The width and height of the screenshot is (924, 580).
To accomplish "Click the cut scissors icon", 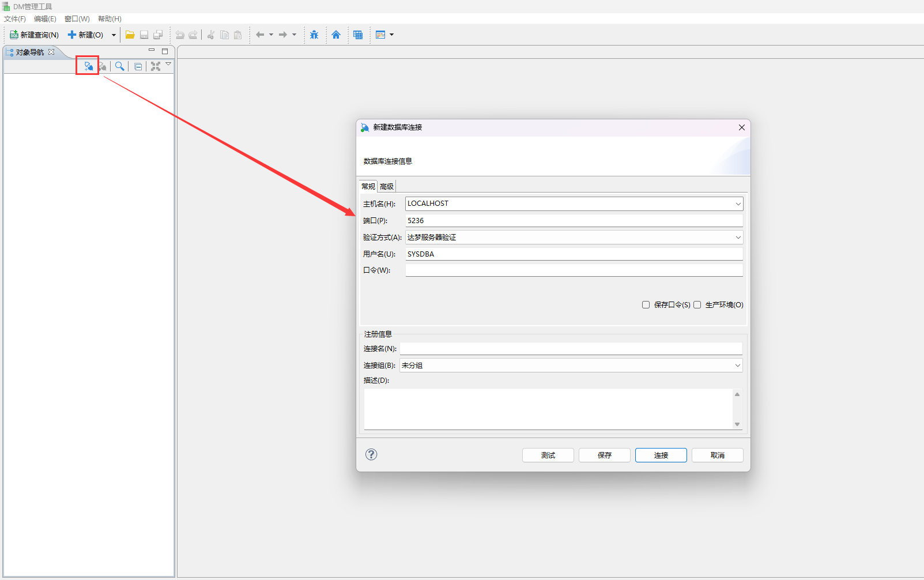I will [210, 35].
